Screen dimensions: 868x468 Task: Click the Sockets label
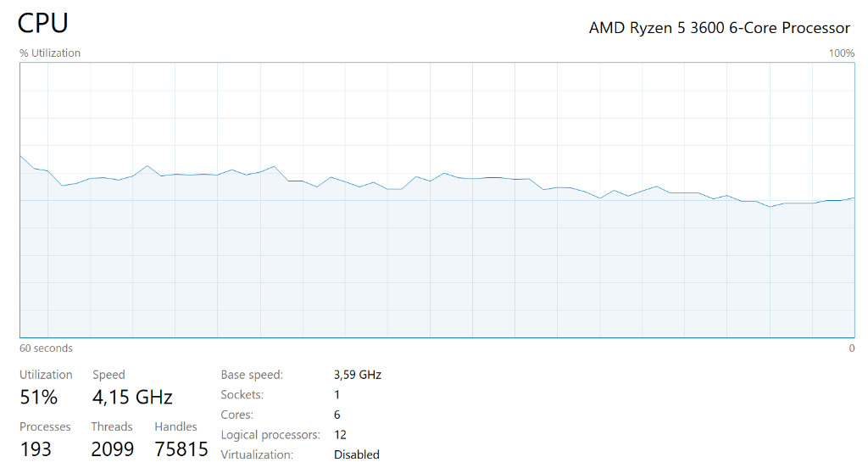click(x=242, y=395)
